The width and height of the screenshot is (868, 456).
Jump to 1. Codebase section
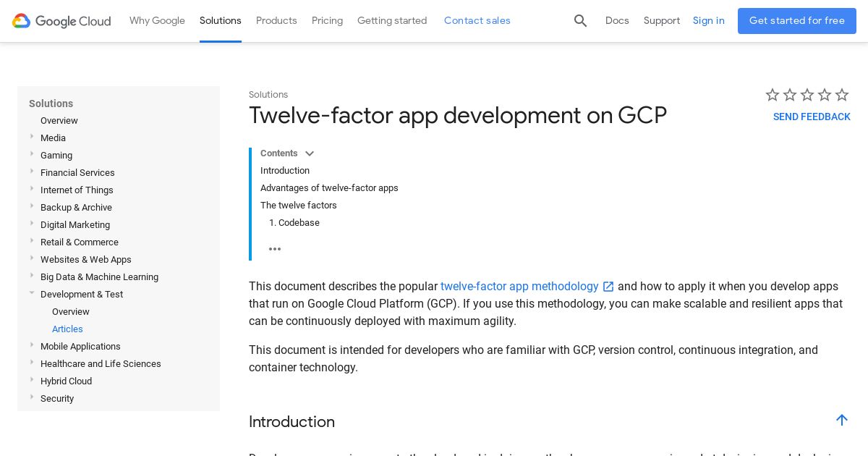pos(294,223)
